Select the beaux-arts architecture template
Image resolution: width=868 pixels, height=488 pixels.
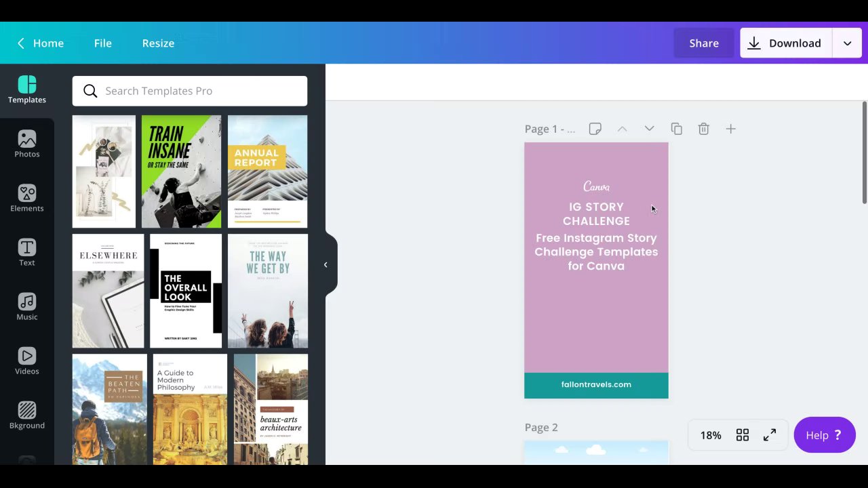[271, 409]
